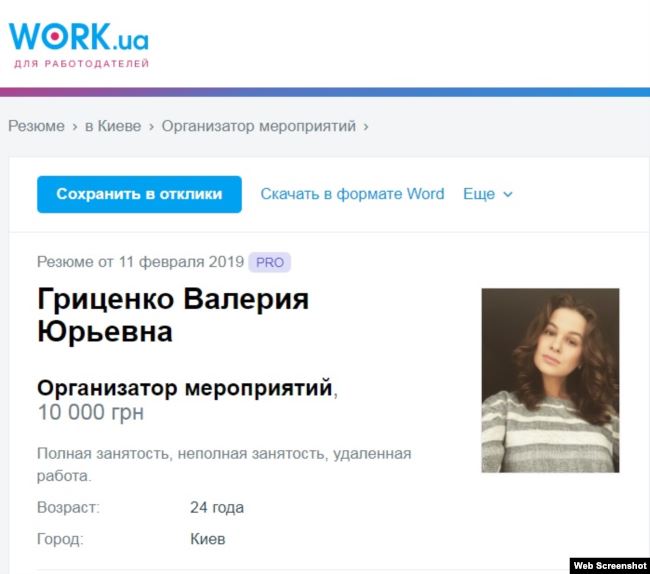
Task: Click the breadcrumb arrow after Резюме
Action: (74, 127)
